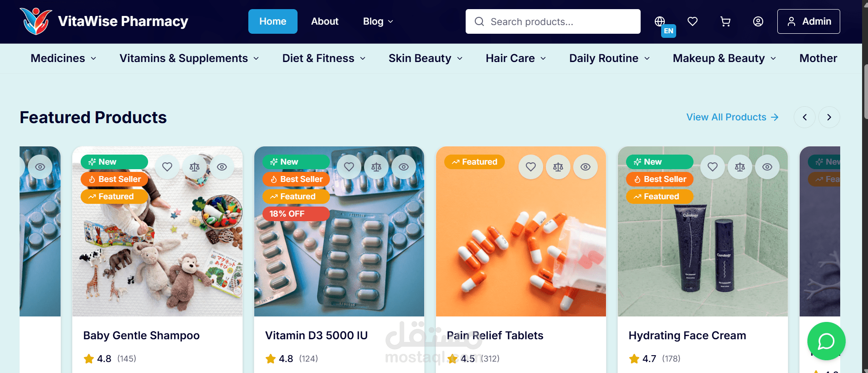868x373 pixels.
Task: Expand Vitamins & Supplements dropdown
Action: pos(189,58)
